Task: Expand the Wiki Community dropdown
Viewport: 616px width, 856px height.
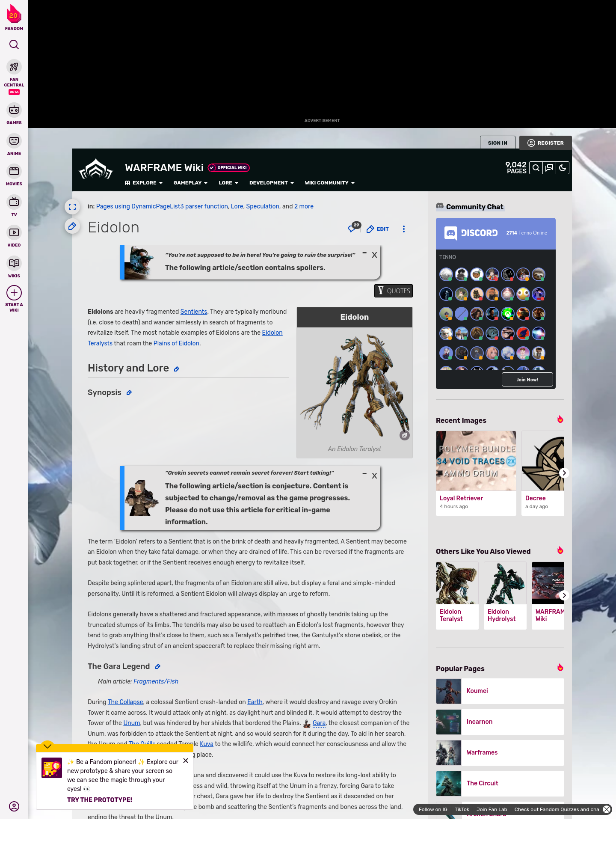Action: pyautogui.click(x=329, y=183)
